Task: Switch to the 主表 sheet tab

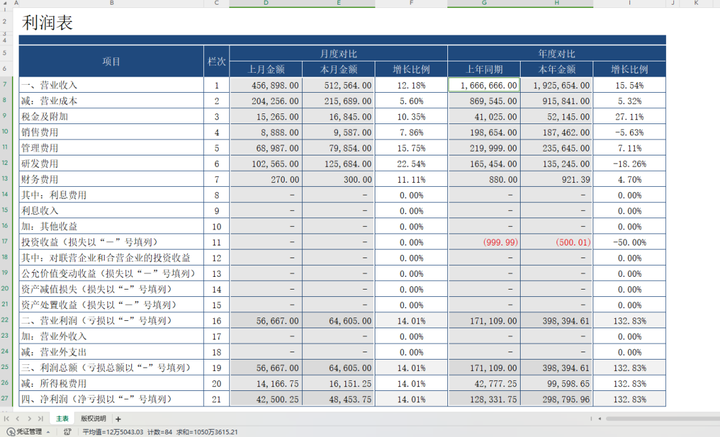Action: click(62, 419)
